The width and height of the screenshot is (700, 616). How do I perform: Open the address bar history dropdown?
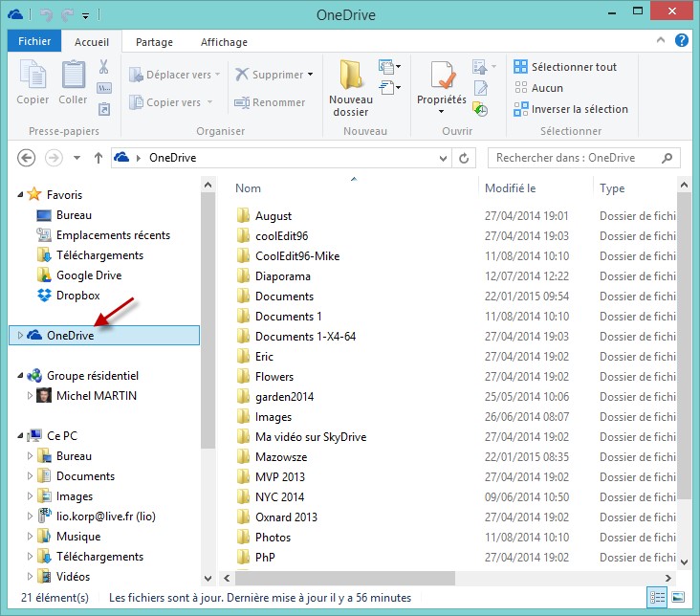[444, 158]
